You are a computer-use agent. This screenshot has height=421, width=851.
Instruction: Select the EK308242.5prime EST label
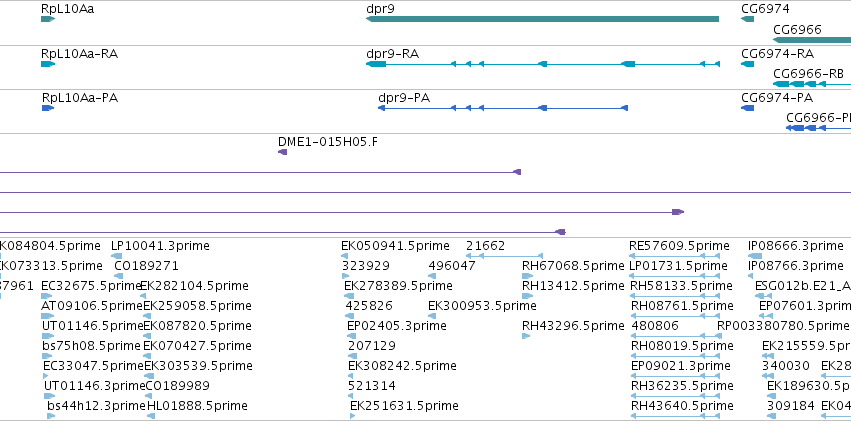(x=402, y=366)
